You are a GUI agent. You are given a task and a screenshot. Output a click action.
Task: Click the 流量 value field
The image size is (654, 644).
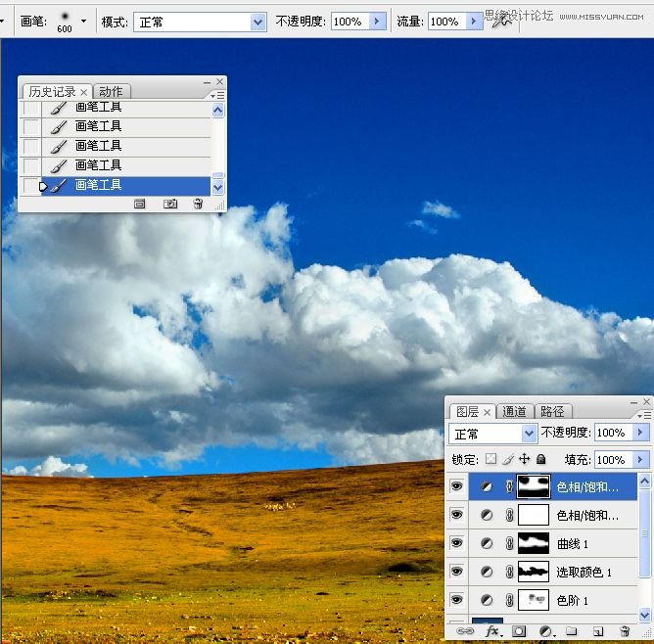coord(446,22)
